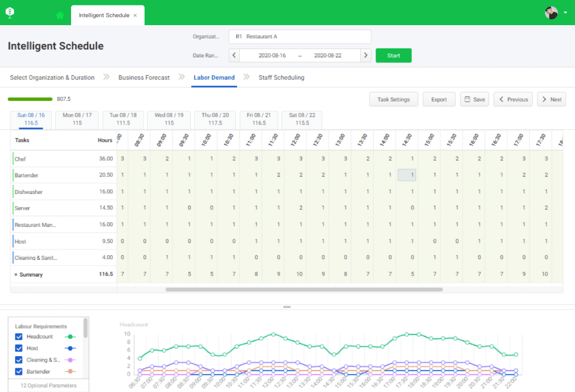The width and height of the screenshot is (575, 392).
Task: Select the Wed 08/19 day tab
Action: 168,119
